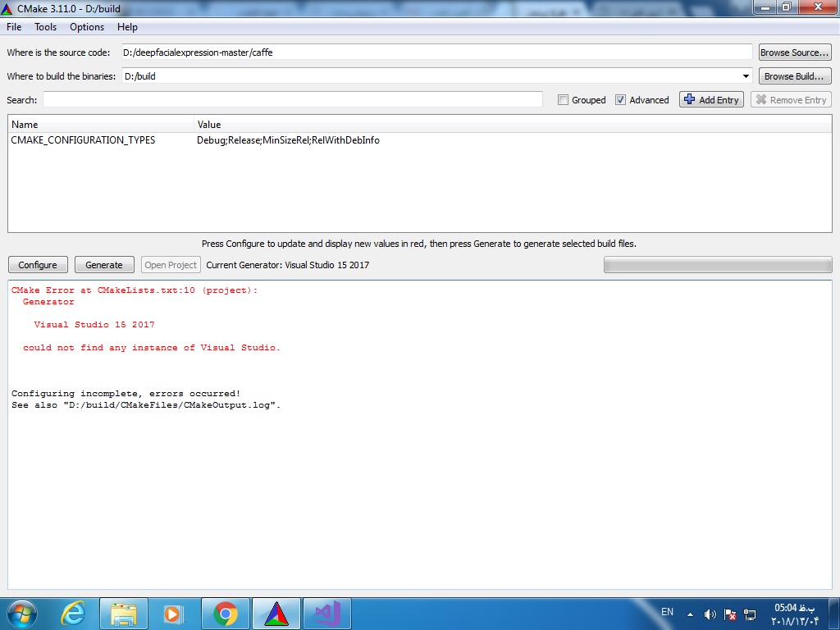The image size is (840, 630).
Task: Click the 'could not find any instance' message
Action: click(152, 348)
